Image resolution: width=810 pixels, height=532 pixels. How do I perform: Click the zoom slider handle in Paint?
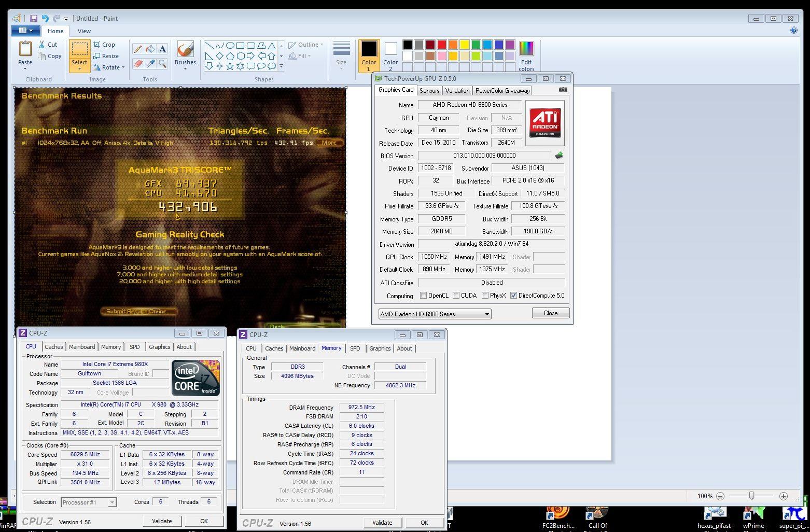[751, 496]
